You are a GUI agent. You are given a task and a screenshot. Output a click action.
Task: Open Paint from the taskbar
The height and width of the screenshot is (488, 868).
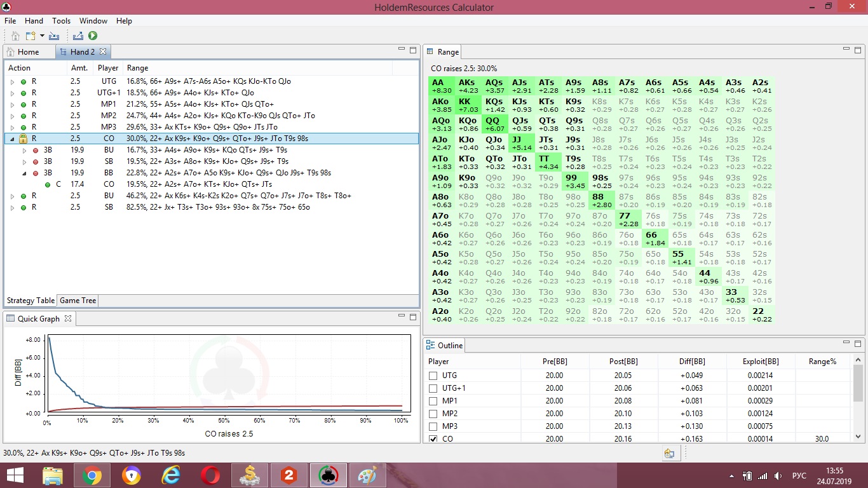tap(368, 475)
